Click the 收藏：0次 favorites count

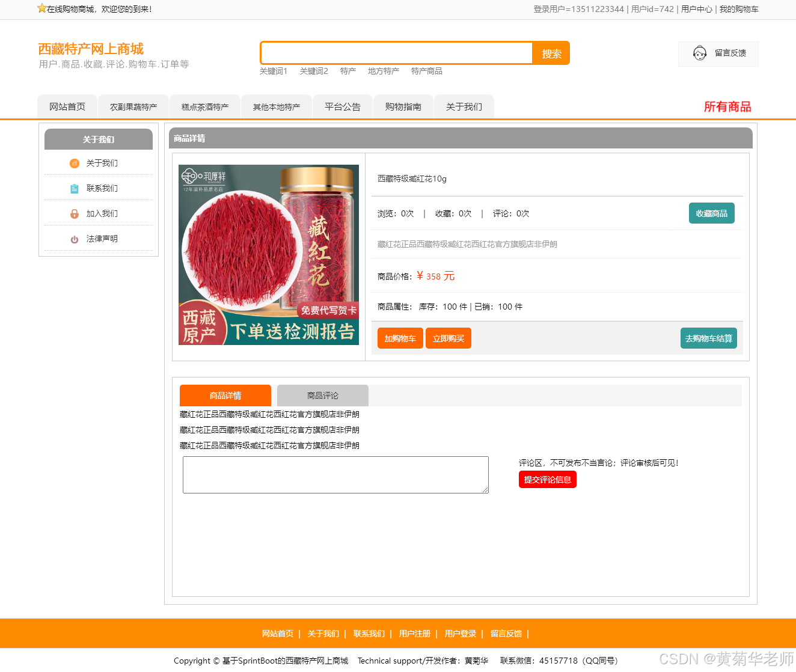453,213
